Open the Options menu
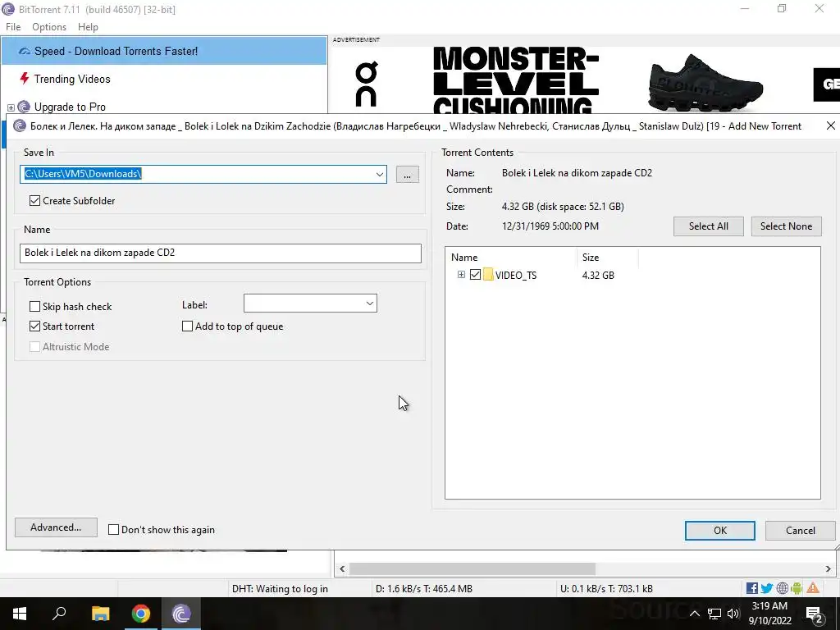The image size is (840, 630). [x=49, y=27]
